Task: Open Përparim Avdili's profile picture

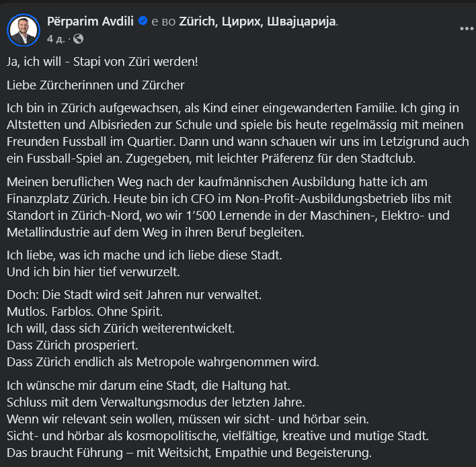Action: 24,29
